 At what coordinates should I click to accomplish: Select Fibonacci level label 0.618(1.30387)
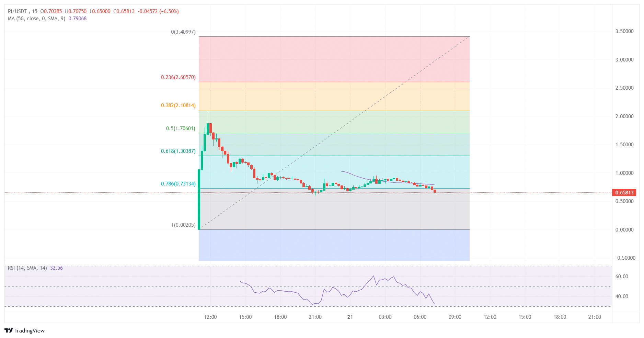(178, 151)
